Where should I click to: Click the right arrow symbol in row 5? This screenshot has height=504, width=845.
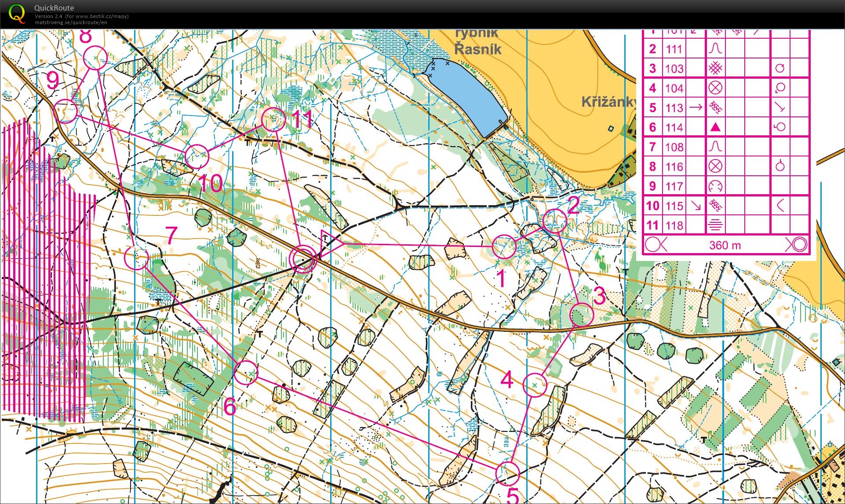pos(696,108)
